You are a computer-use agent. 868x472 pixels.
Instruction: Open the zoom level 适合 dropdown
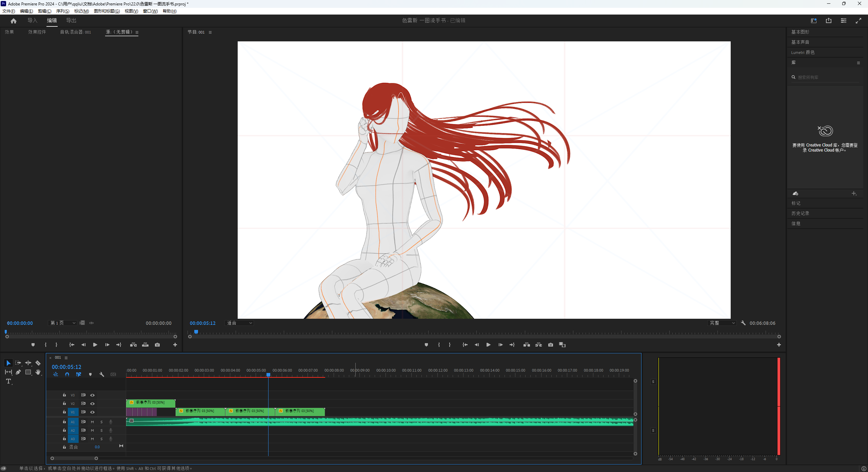pos(239,323)
